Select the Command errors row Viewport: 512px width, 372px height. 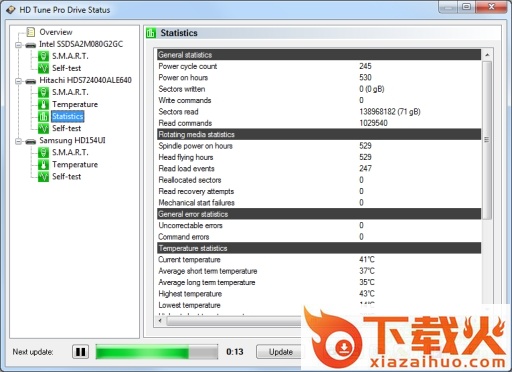click(x=319, y=237)
